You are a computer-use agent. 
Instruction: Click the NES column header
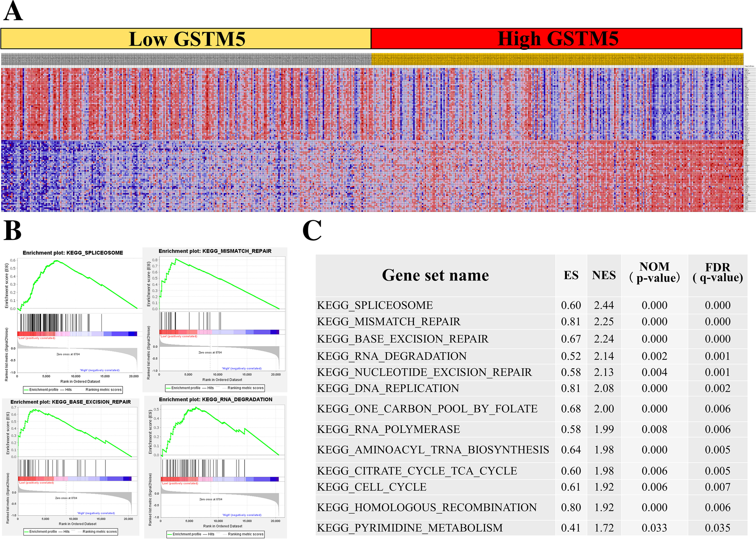(x=604, y=275)
